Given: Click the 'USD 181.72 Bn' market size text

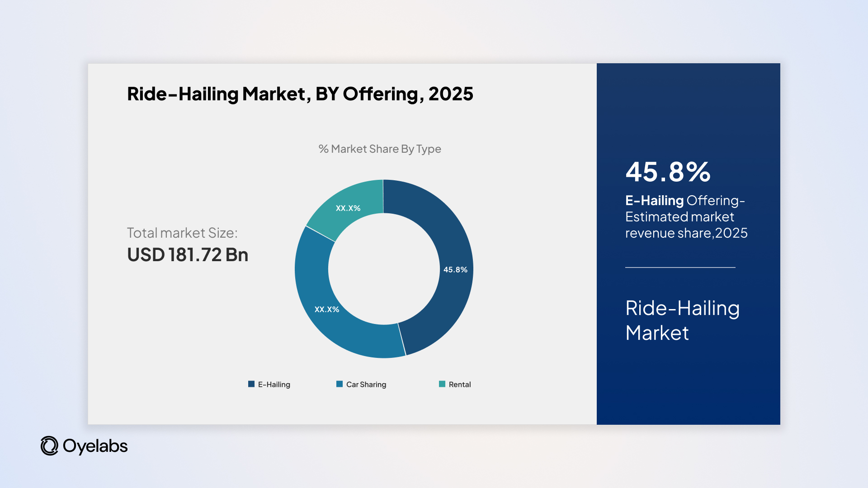Looking at the screenshot, I should point(187,254).
